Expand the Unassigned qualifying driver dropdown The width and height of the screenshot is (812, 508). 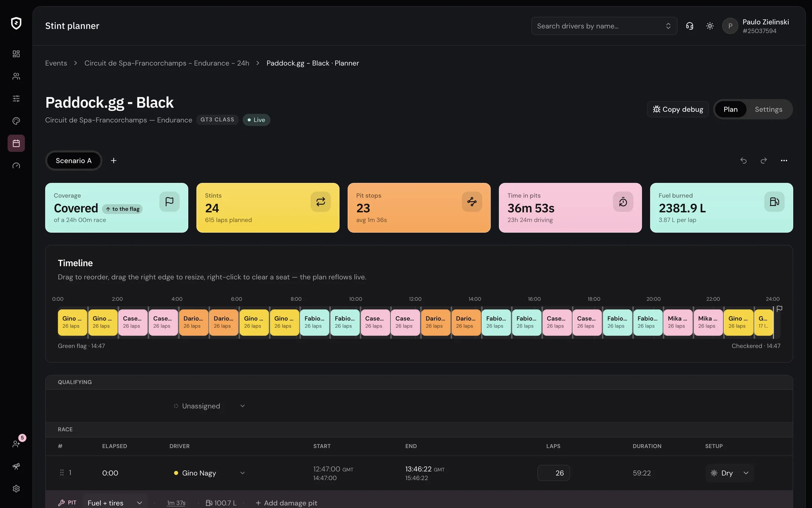209,406
